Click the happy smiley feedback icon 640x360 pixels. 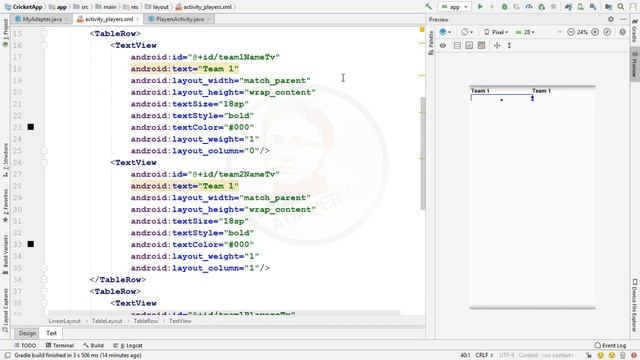click(x=600, y=356)
